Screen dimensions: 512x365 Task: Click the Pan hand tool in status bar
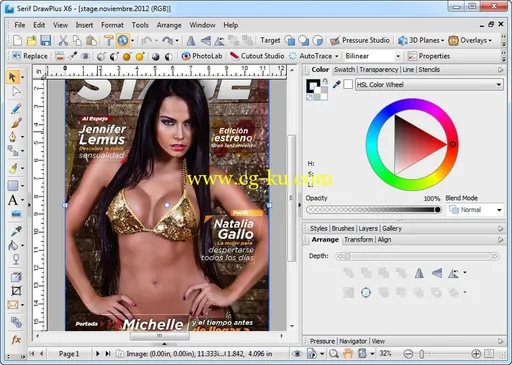348,354
